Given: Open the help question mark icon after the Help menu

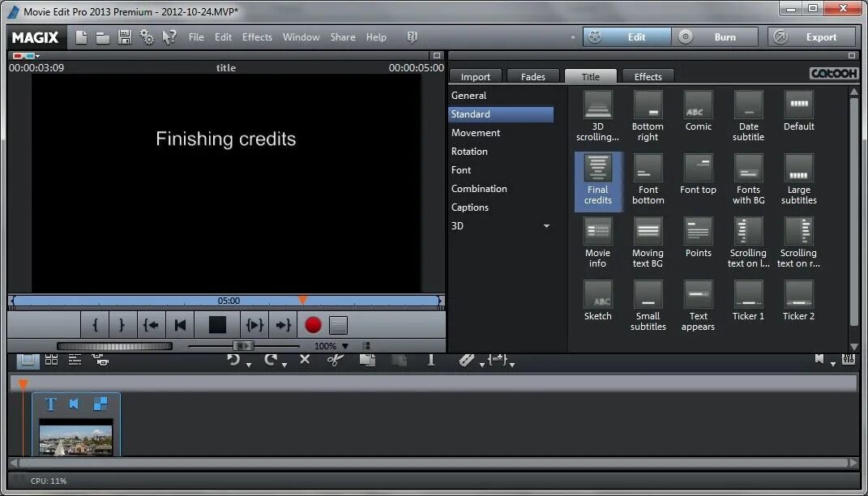Looking at the screenshot, I should pos(411,37).
